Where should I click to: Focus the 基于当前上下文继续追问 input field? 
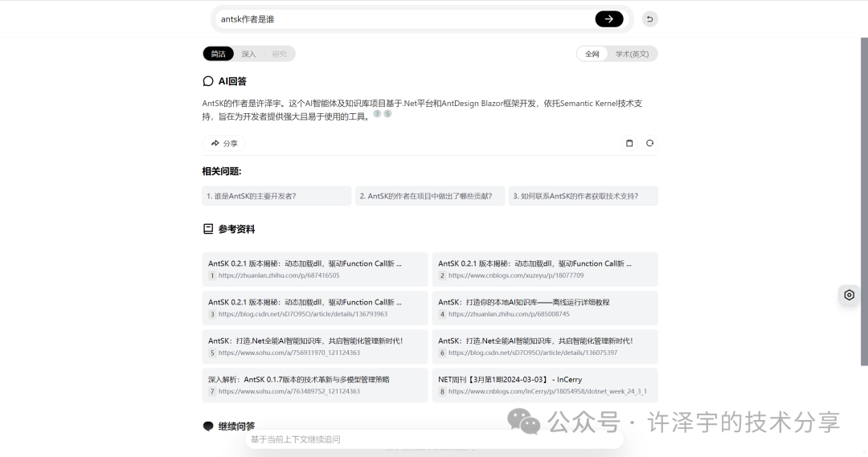point(434,439)
